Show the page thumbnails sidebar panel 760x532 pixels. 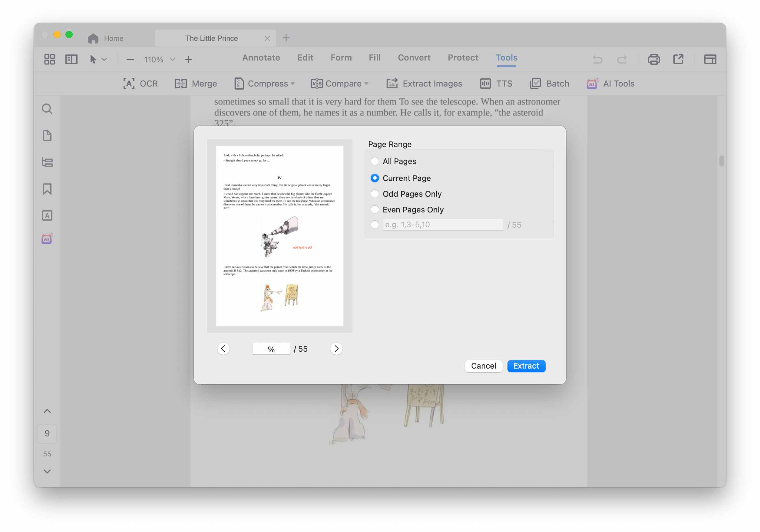47,136
